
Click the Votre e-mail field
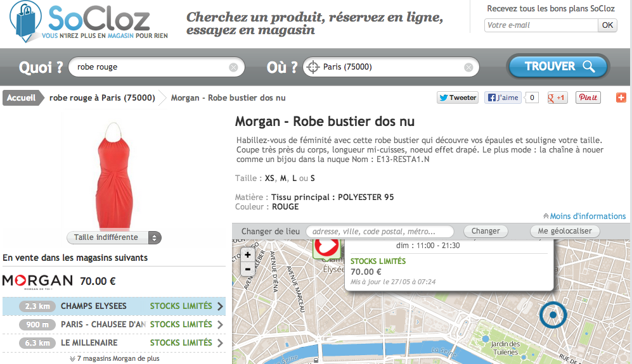(541, 25)
